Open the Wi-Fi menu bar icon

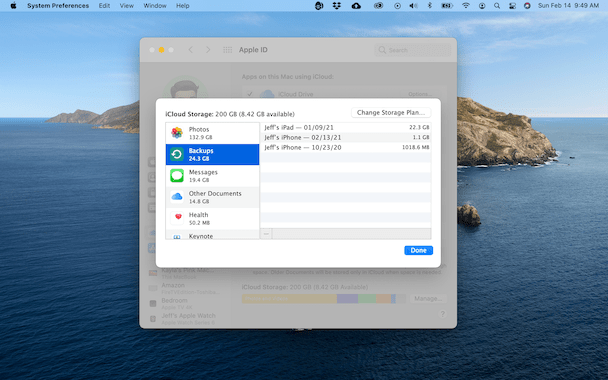pyautogui.click(x=466, y=5)
